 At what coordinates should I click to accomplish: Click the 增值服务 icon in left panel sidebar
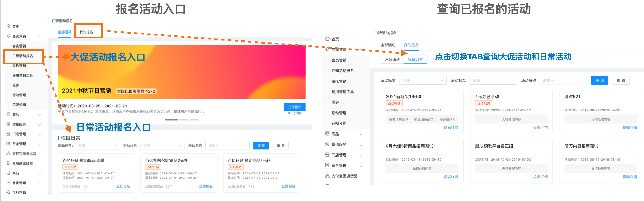[8, 124]
